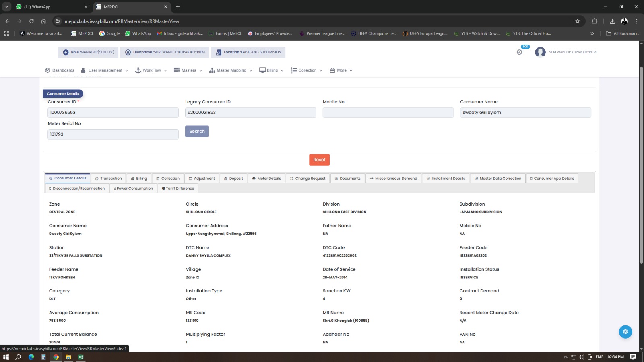
Task: Click the page vertical scrollbar
Action: coord(641,161)
